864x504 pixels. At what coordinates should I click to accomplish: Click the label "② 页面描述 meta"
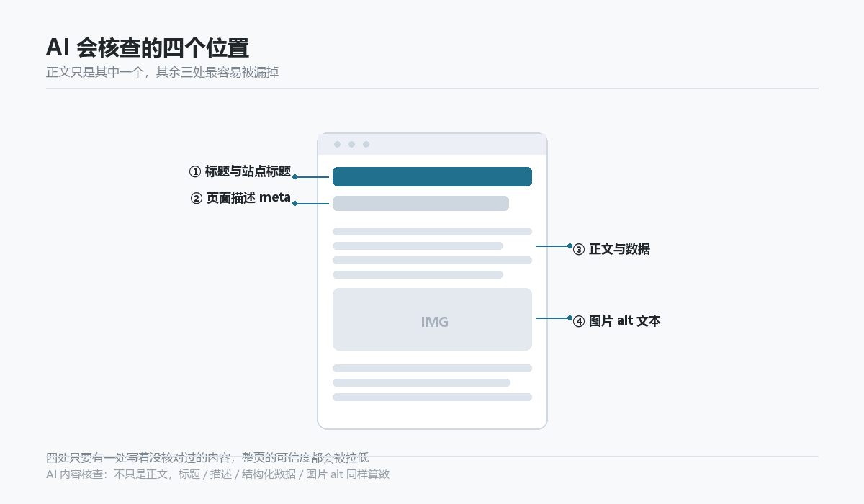point(240,198)
